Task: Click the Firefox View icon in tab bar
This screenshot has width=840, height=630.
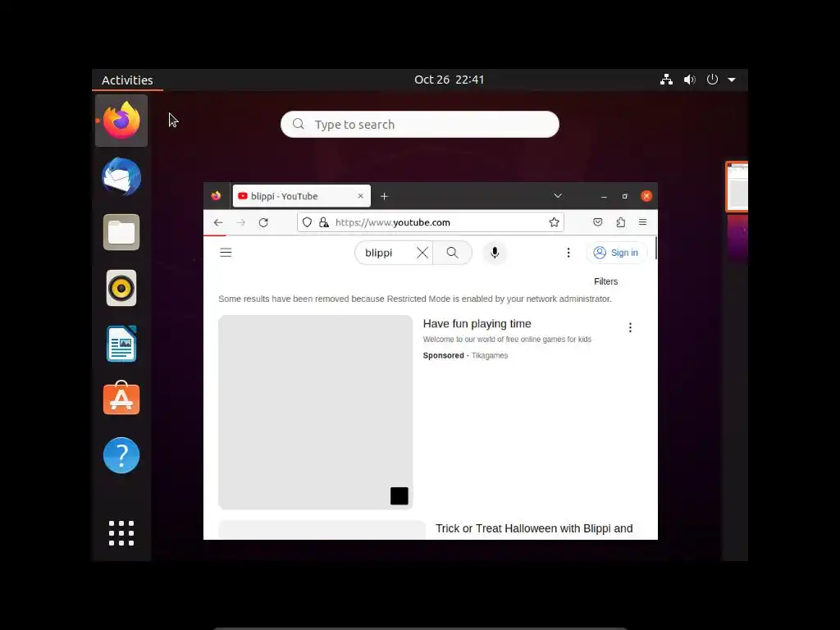Action: pyautogui.click(x=216, y=196)
